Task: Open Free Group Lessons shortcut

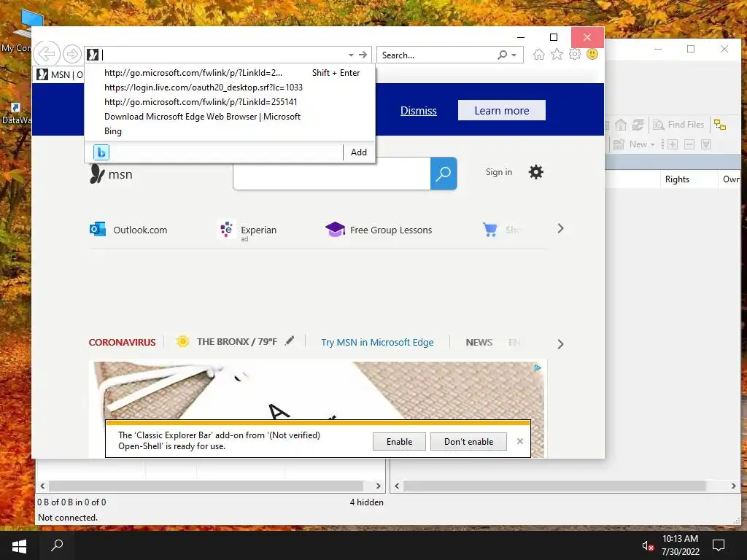Action: tap(379, 230)
